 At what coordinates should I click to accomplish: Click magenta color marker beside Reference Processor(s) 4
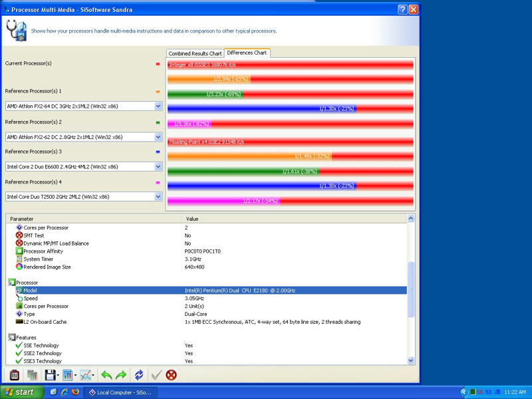[158, 182]
